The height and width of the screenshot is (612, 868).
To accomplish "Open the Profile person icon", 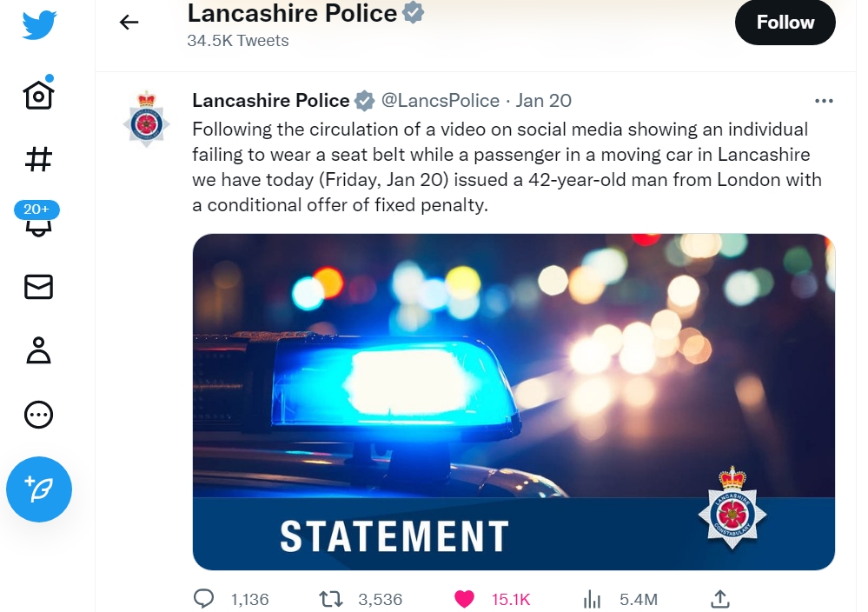I will (39, 350).
